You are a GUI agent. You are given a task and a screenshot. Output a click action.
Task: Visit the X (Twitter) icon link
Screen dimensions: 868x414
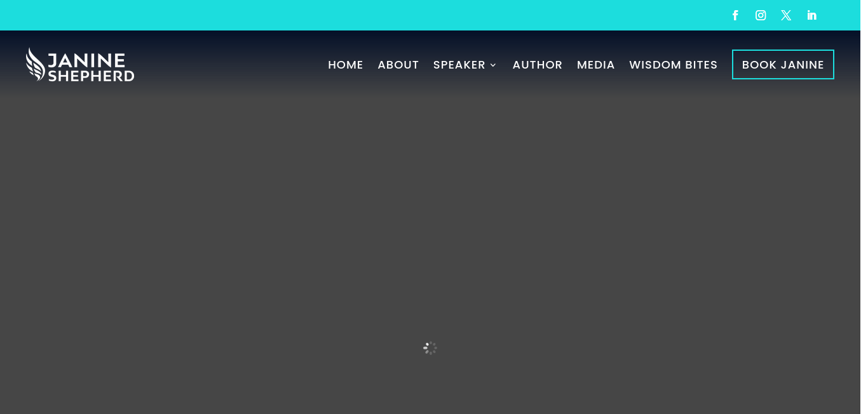coord(786,15)
